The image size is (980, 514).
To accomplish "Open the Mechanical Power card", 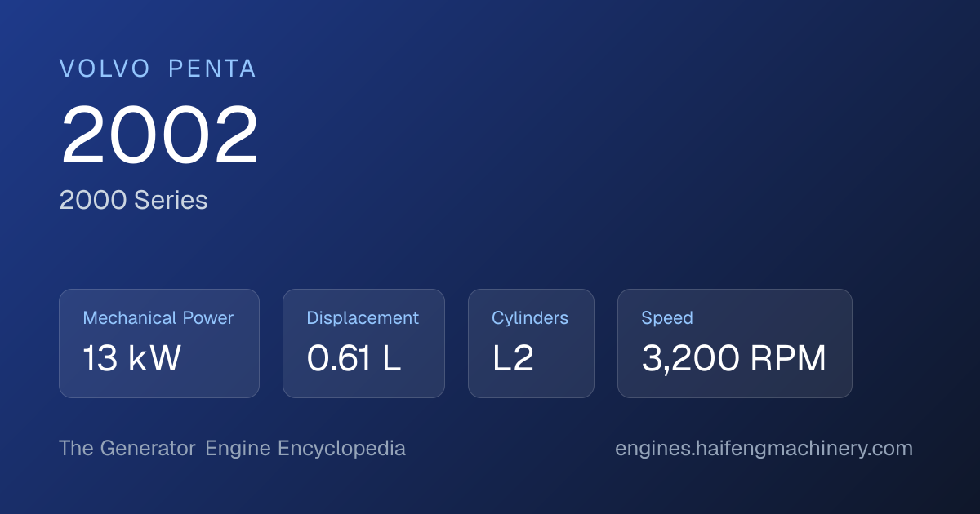I will (x=159, y=343).
